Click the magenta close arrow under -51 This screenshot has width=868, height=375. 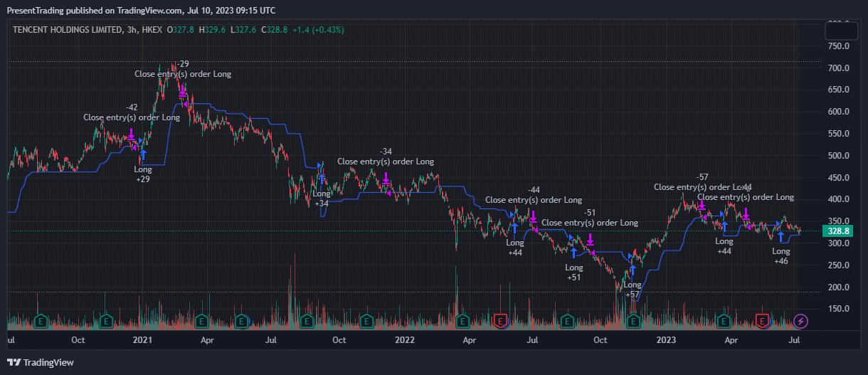click(x=590, y=239)
